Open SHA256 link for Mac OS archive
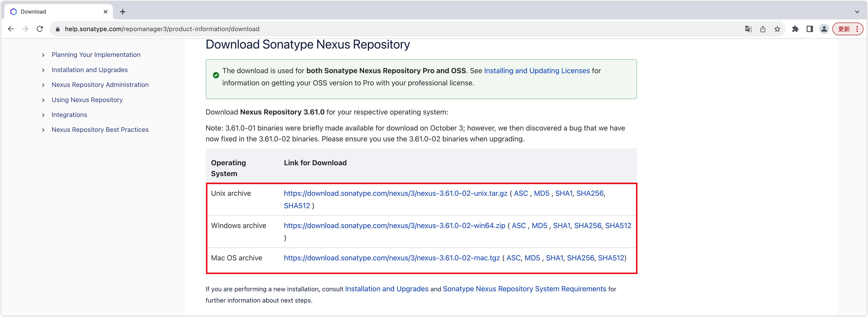Screen dimensions: 868x317 pos(581,258)
